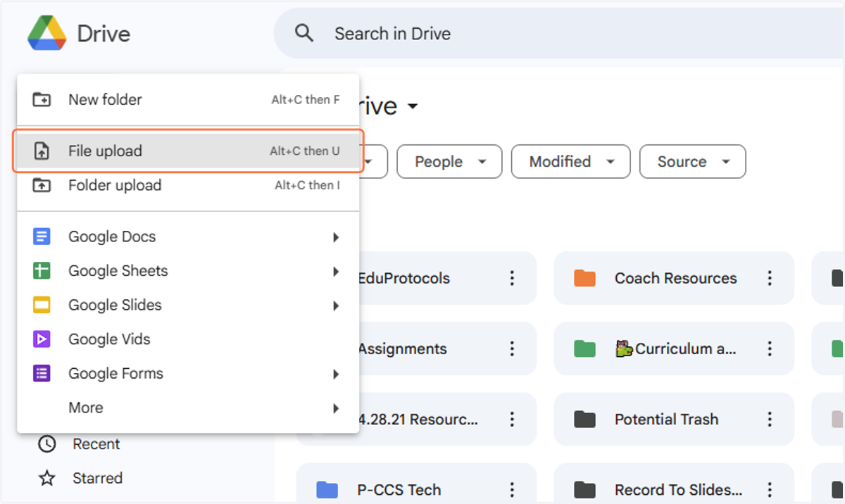The image size is (845, 504).
Task: Click the blue Google Docs icon
Action: 42,237
